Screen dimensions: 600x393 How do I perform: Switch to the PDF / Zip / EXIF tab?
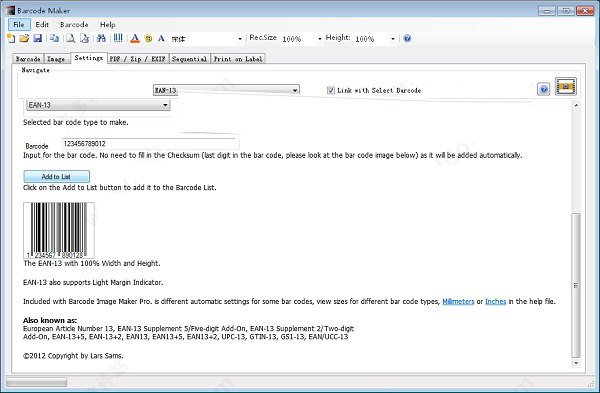(x=137, y=59)
